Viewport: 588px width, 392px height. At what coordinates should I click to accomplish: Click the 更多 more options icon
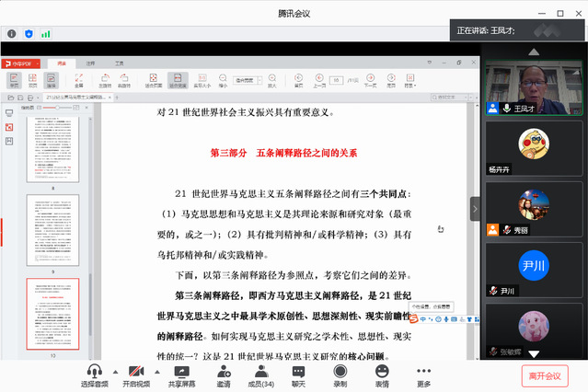click(423, 371)
